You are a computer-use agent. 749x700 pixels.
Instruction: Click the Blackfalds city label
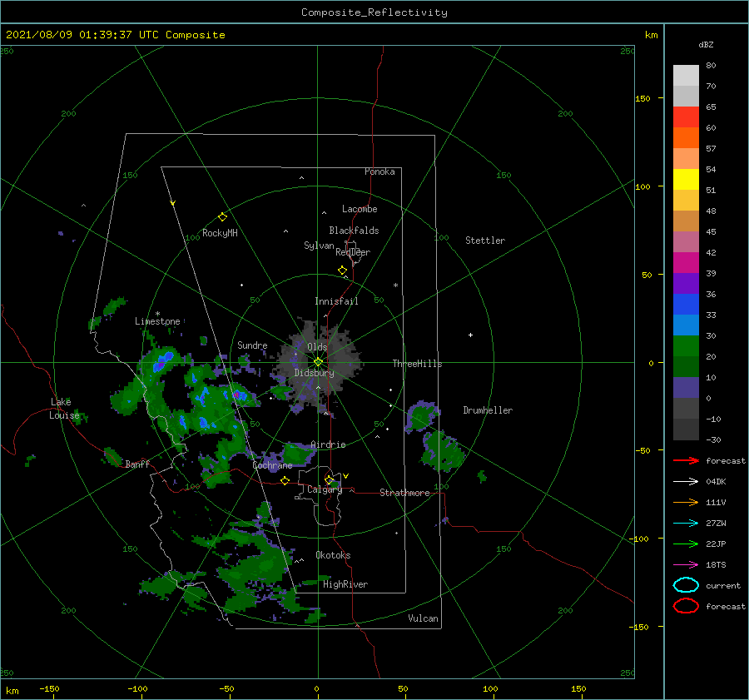click(354, 231)
